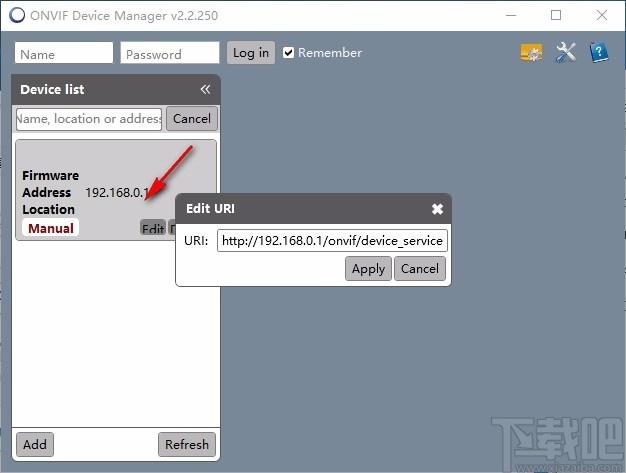Image resolution: width=626 pixels, height=473 pixels.
Task: Refresh the device list
Action: (x=187, y=444)
